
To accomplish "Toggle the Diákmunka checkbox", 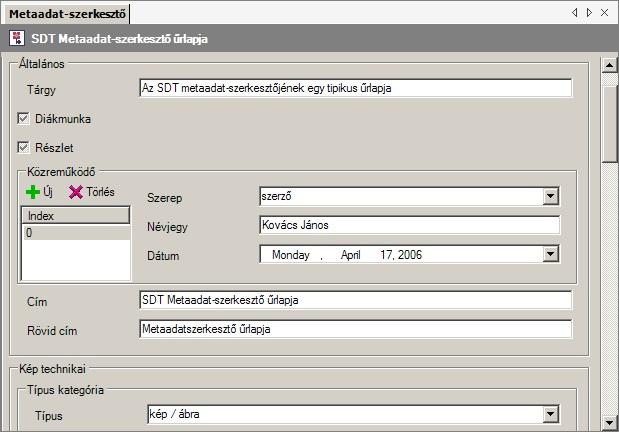I will tap(23, 118).
